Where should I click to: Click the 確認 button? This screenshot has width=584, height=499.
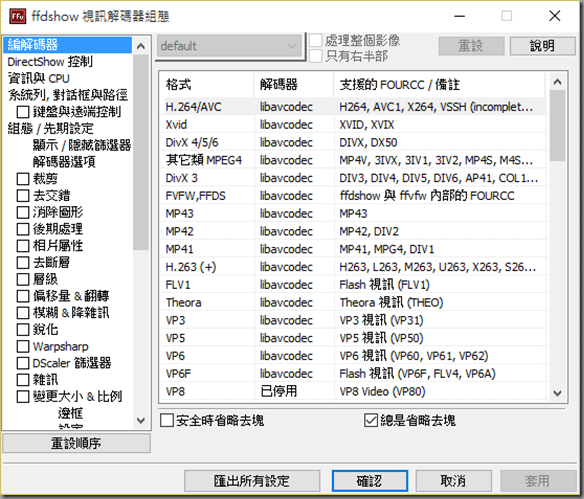click(369, 481)
